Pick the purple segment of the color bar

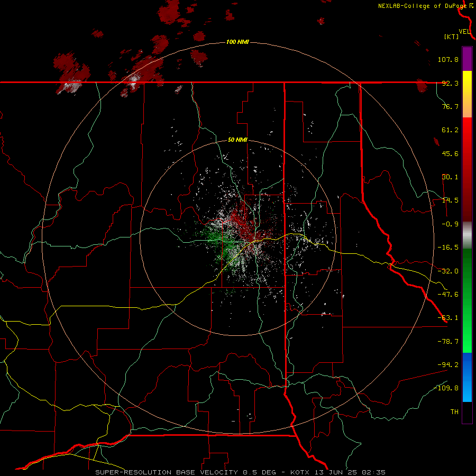click(467, 59)
